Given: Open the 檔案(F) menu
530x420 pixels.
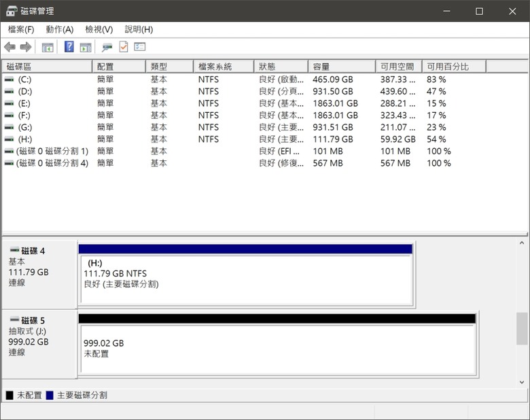Looking at the screenshot, I should click(20, 29).
